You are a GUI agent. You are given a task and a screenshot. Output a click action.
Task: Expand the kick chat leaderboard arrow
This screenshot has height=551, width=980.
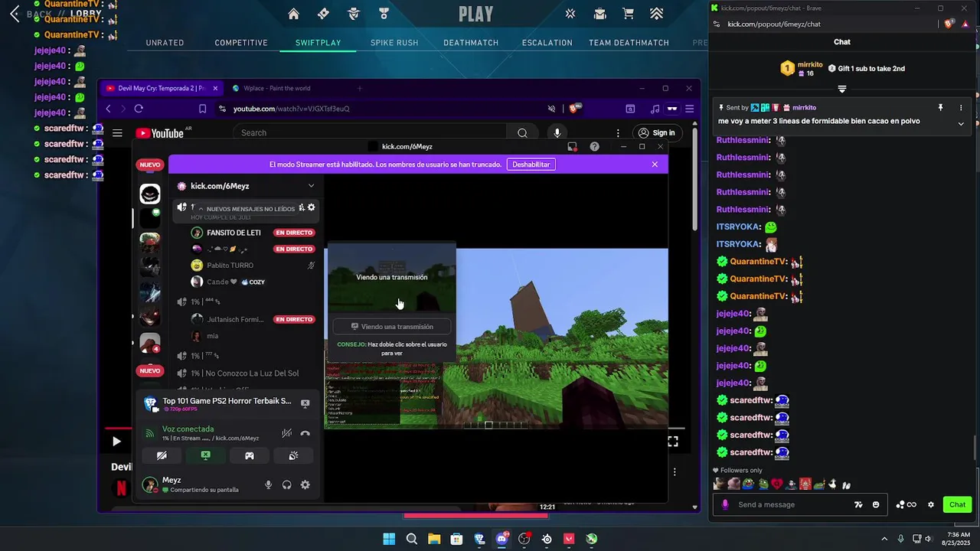point(842,90)
